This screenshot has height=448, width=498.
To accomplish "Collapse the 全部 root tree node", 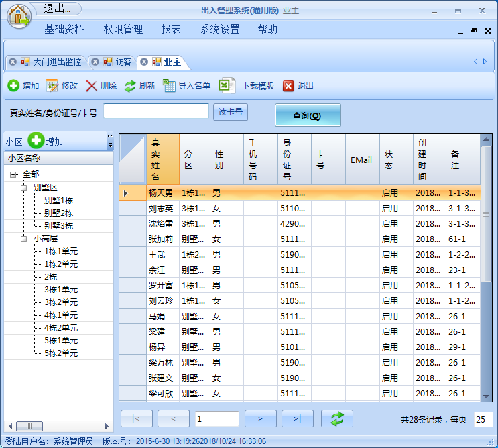I will click(x=13, y=174).
